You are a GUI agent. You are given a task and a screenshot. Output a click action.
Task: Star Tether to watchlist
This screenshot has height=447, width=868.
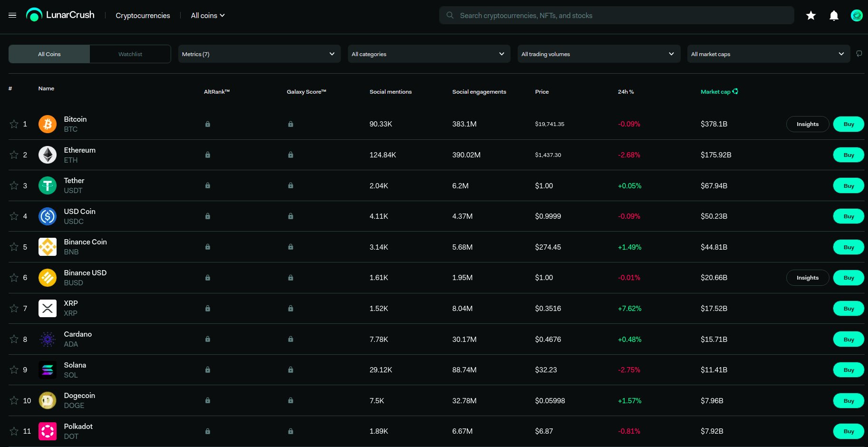14,185
